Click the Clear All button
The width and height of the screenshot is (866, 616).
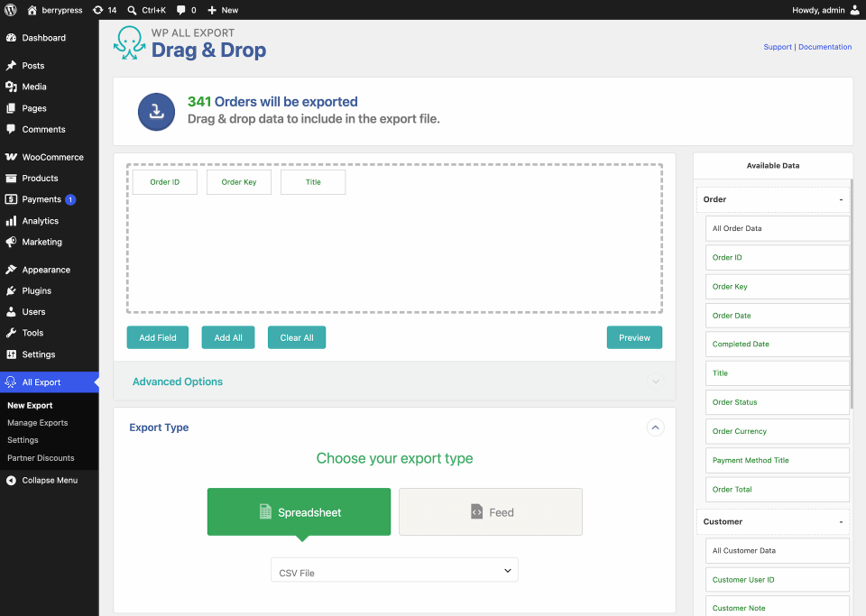coord(297,337)
